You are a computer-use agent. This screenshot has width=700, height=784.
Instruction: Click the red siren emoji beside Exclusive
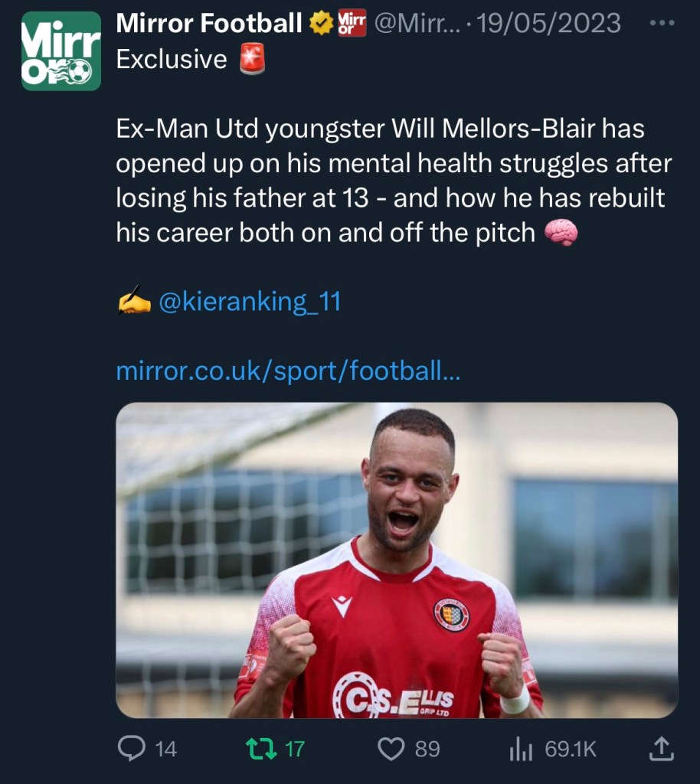pos(250,60)
